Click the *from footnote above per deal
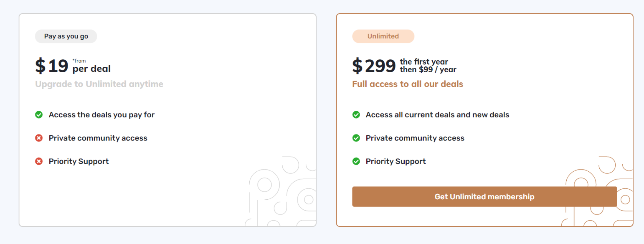Image resolution: width=644 pixels, height=244 pixels. tap(79, 61)
